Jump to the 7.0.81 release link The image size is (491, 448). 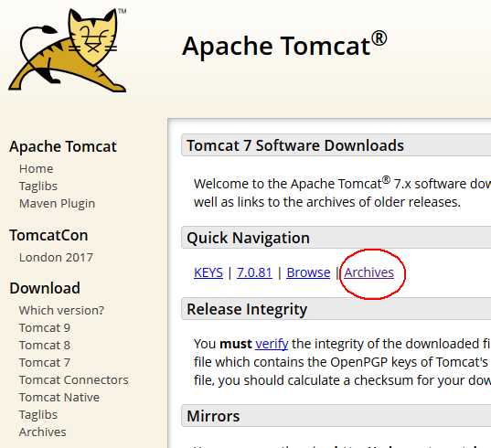[x=254, y=272]
